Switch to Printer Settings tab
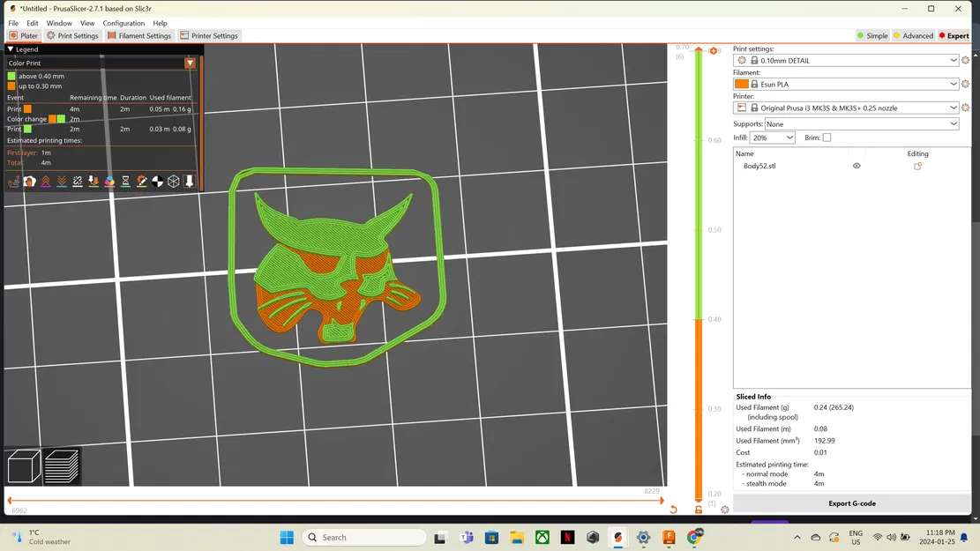 209,35
